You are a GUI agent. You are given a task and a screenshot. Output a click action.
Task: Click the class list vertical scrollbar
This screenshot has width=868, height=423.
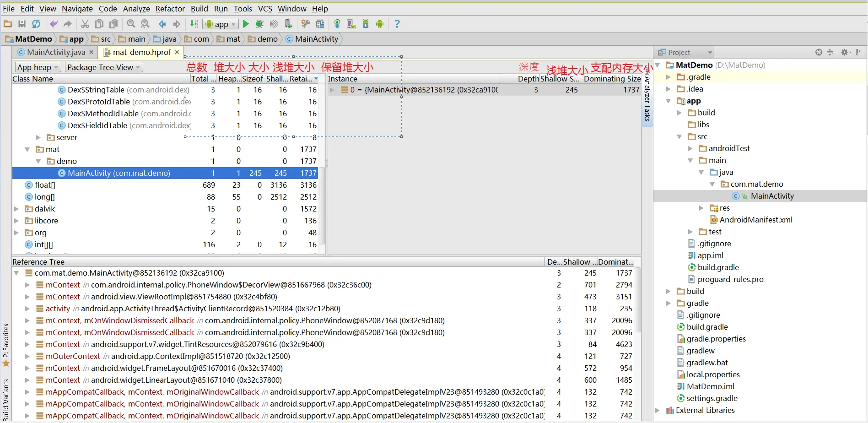[x=322, y=205]
